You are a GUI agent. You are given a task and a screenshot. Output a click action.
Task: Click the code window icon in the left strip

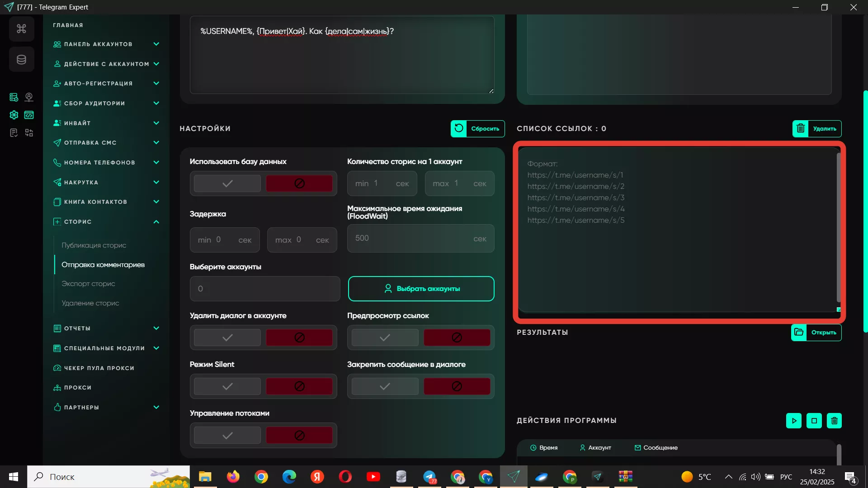point(29,115)
